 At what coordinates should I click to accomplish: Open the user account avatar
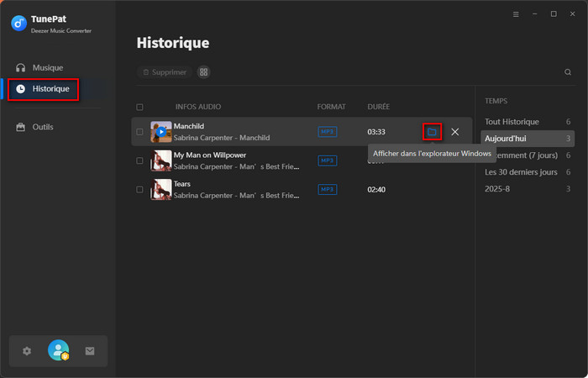point(59,350)
